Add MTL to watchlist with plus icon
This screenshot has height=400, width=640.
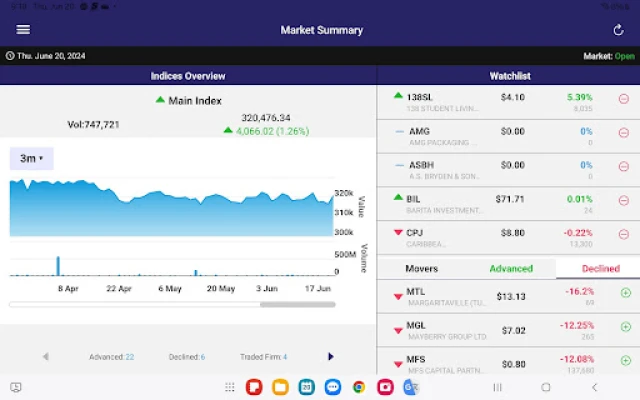(x=625, y=295)
